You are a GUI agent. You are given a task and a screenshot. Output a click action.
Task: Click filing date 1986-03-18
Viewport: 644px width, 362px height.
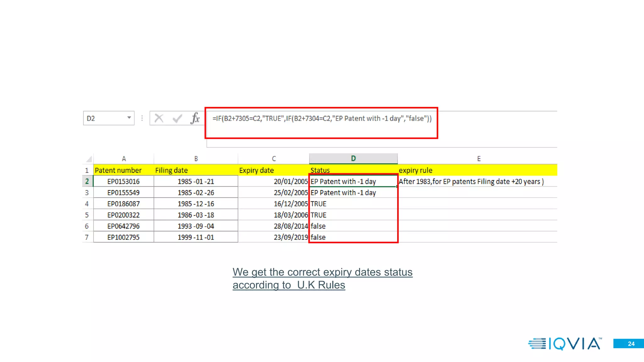(196, 215)
